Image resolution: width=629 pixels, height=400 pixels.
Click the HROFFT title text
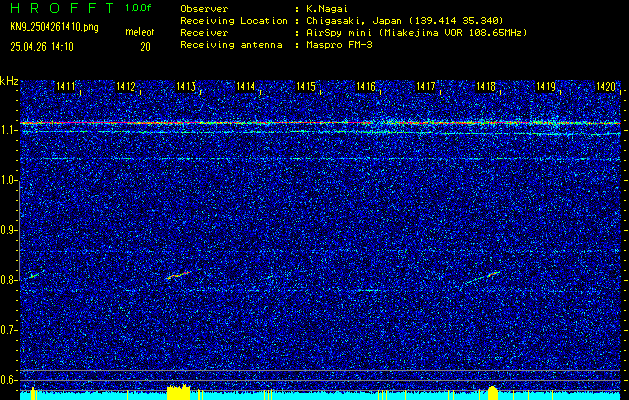tap(62, 8)
